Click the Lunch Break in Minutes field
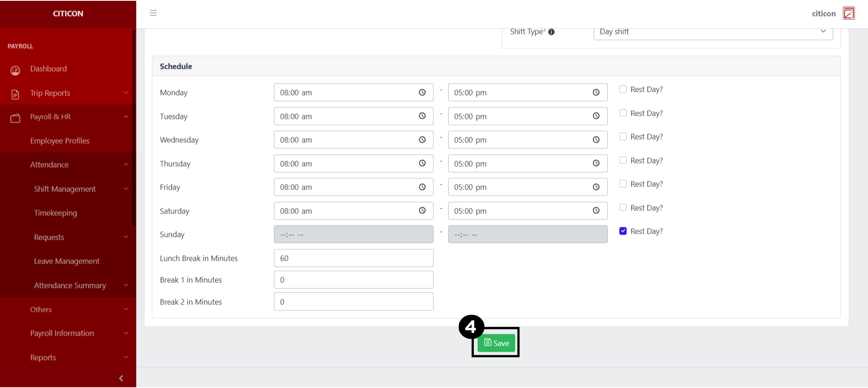This screenshot has height=388, width=868. pyautogui.click(x=353, y=258)
